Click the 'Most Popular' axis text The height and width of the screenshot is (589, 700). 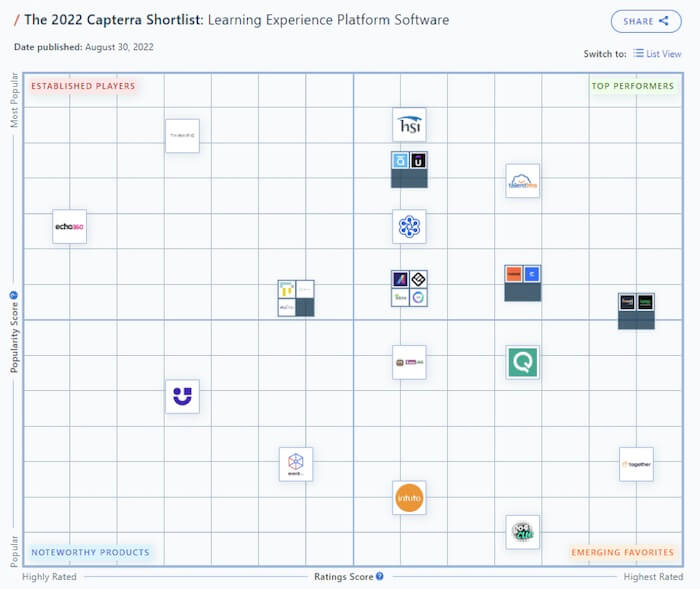coord(14,100)
